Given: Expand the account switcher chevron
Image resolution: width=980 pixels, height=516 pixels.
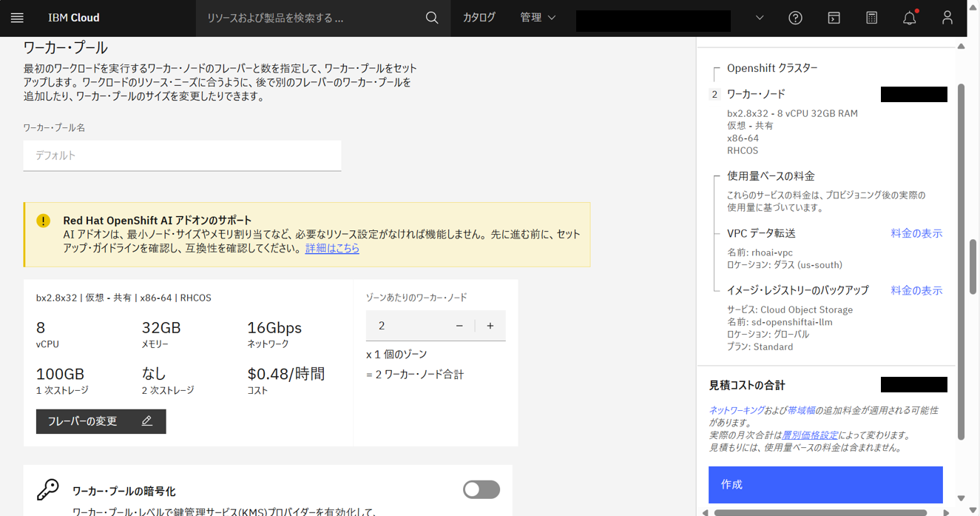Looking at the screenshot, I should point(760,18).
